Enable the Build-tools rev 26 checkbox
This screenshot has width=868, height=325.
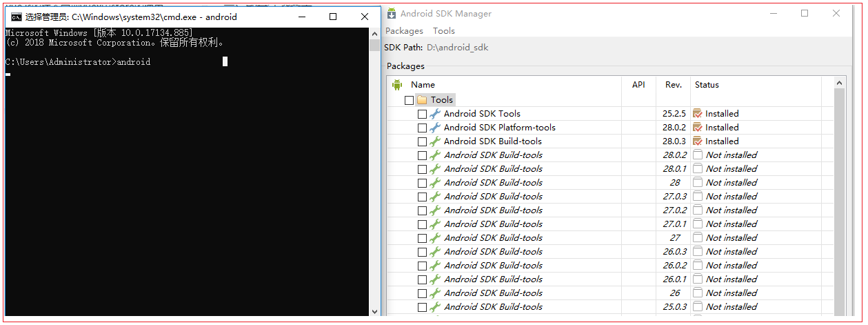(422, 293)
